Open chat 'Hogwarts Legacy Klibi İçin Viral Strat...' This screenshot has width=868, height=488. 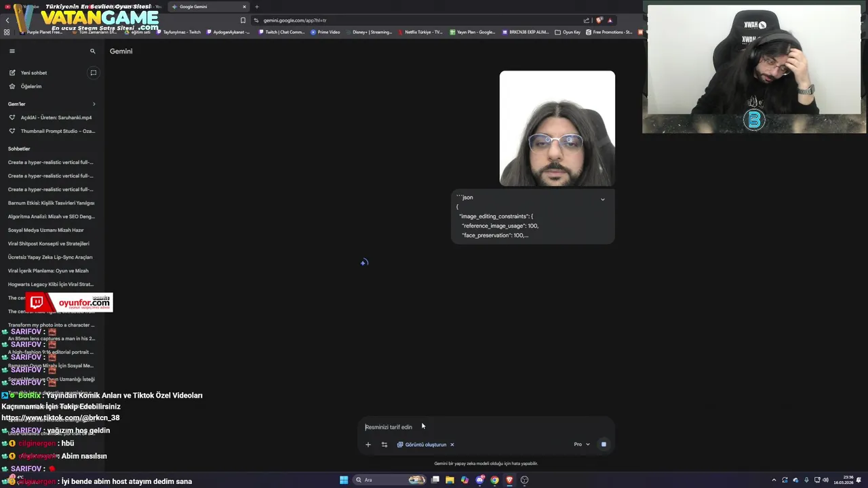(51, 284)
